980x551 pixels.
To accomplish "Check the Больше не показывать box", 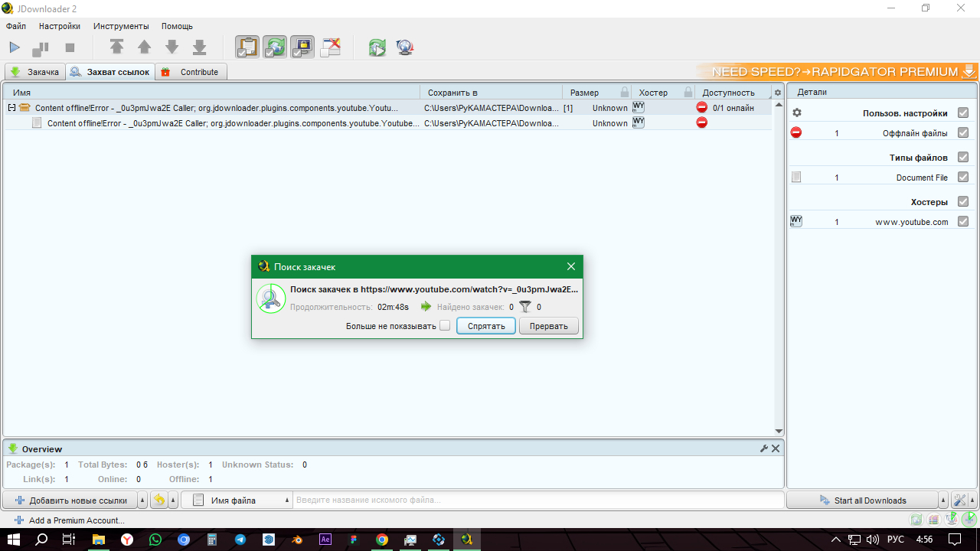I will pos(445,326).
